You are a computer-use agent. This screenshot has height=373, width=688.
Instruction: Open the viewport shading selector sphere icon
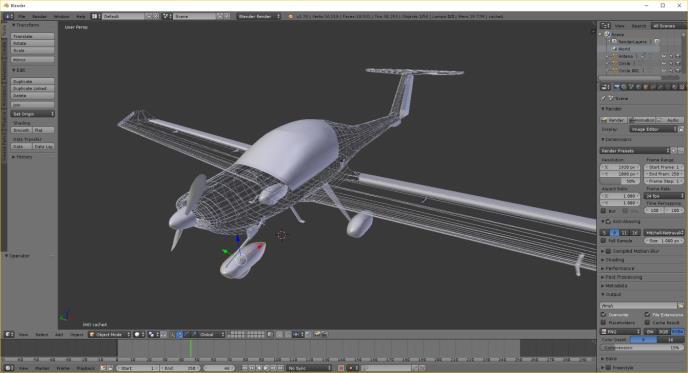(139, 334)
